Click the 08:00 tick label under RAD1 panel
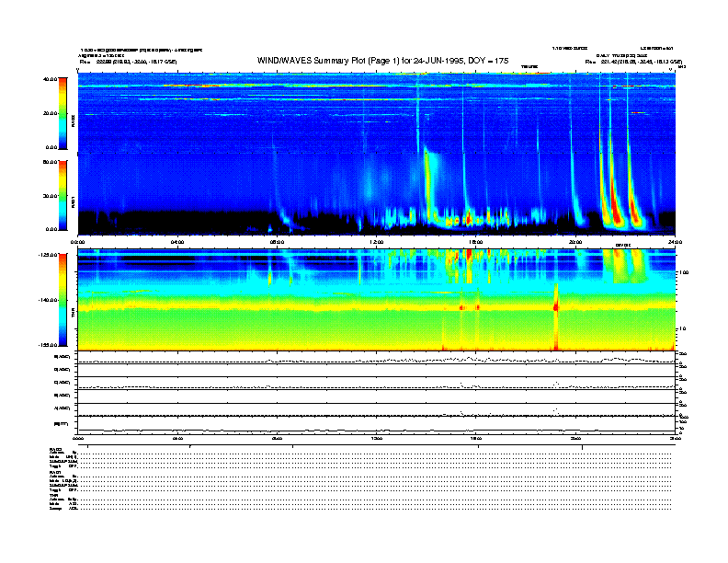Screen dimensions: 728x563 click(277, 242)
